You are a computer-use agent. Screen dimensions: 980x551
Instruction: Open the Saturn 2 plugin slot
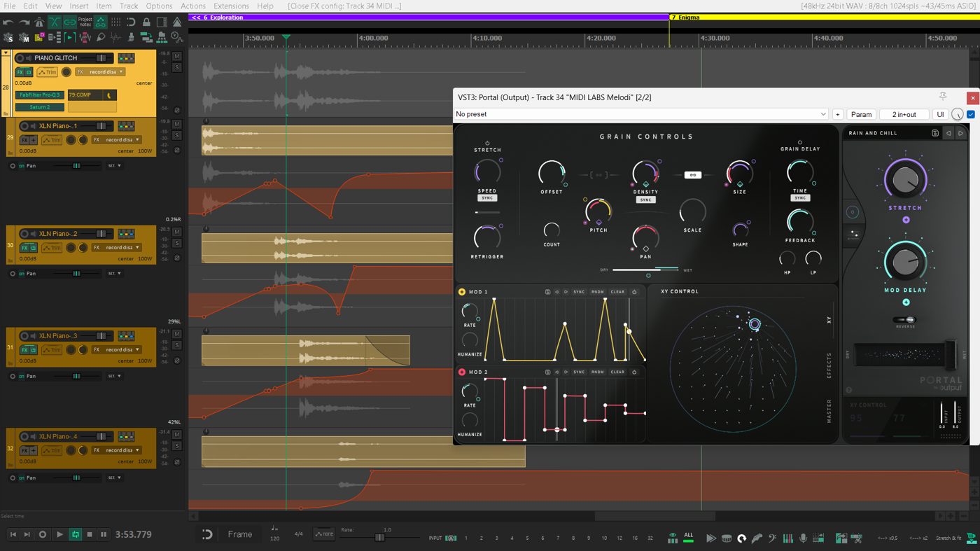40,107
